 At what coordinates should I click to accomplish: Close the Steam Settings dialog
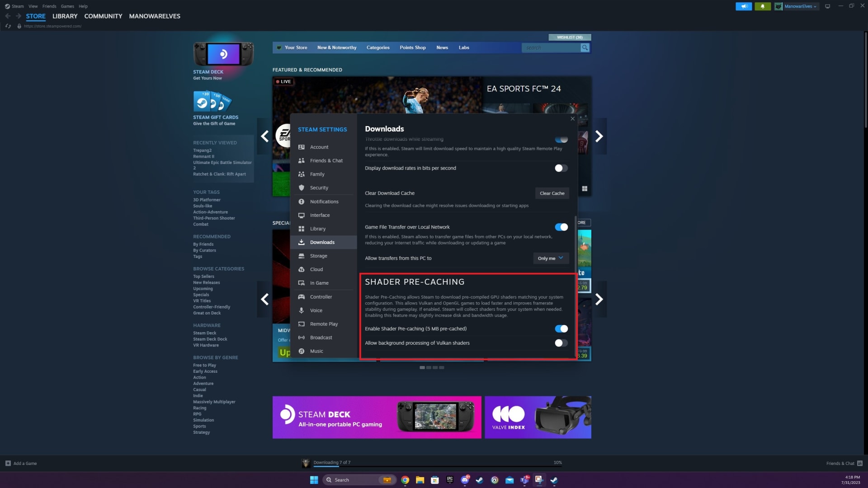click(572, 119)
